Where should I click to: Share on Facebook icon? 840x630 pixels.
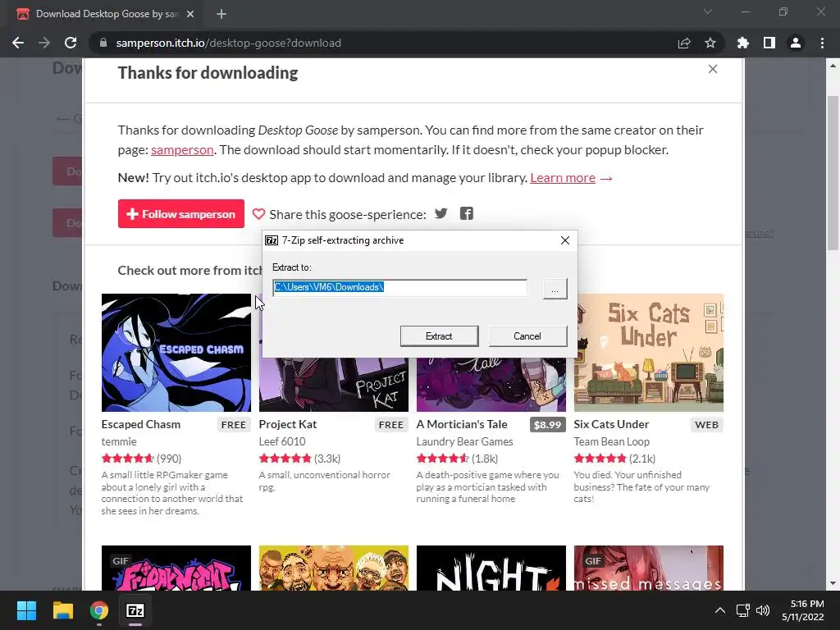point(467,214)
